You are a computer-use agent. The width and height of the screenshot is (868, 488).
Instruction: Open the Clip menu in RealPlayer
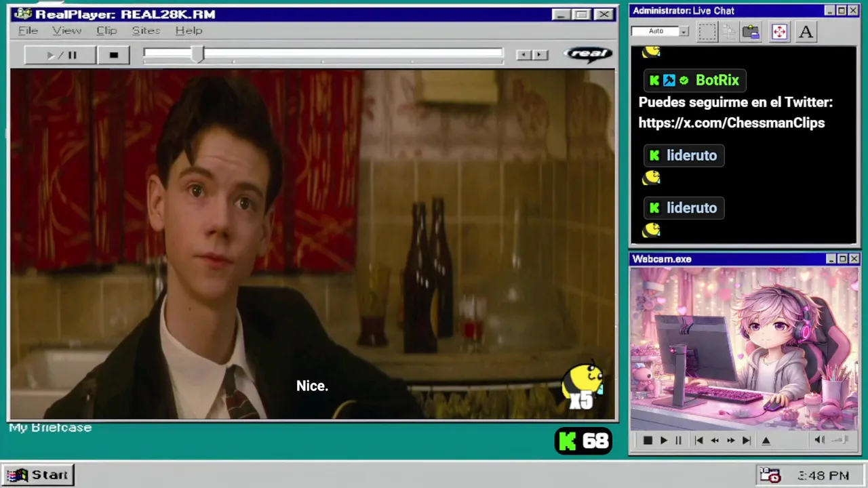(106, 30)
